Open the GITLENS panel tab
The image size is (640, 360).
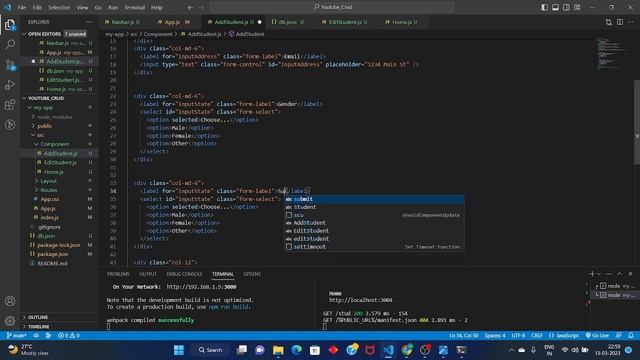click(x=252, y=274)
